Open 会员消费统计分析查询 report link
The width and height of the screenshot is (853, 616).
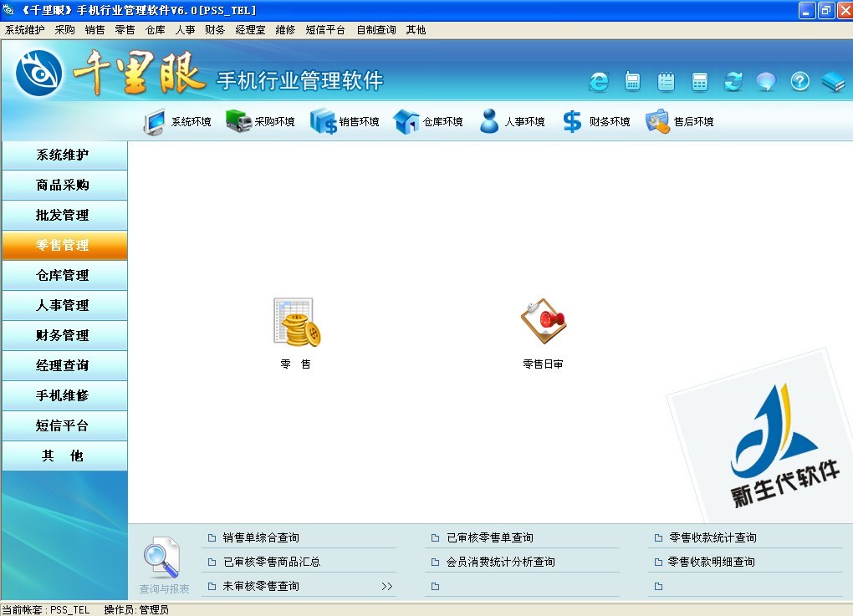point(500,563)
